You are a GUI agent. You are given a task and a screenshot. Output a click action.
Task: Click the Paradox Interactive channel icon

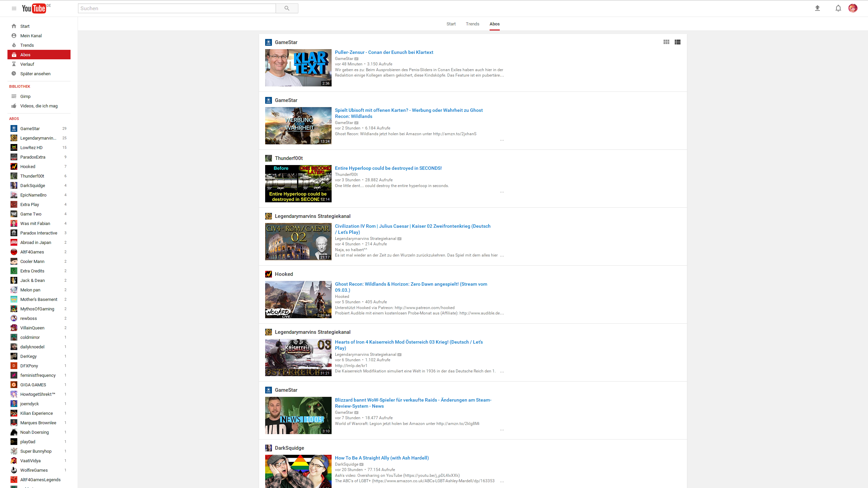pyautogui.click(x=14, y=233)
